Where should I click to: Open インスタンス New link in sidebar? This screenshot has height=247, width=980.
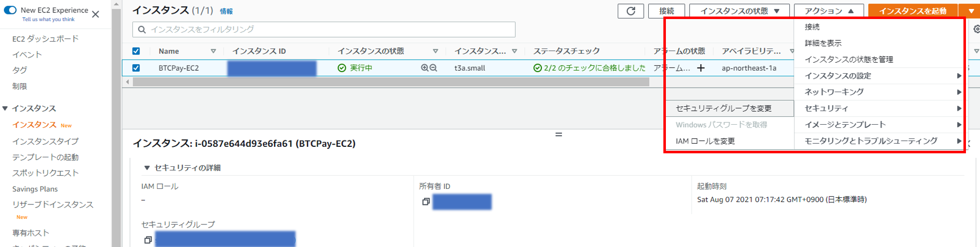[34, 125]
